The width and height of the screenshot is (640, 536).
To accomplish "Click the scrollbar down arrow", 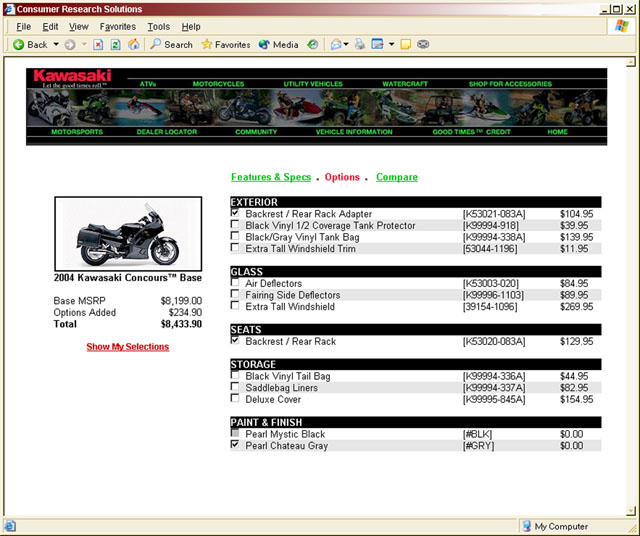I will point(631,510).
